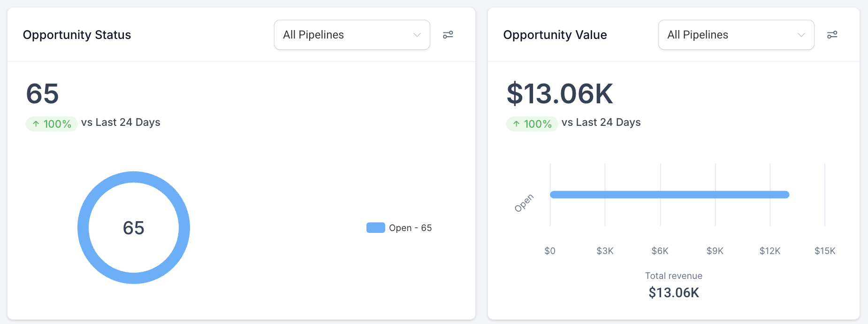Click the green up-arrow badge on Opportunity Value

pyautogui.click(x=532, y=123)
